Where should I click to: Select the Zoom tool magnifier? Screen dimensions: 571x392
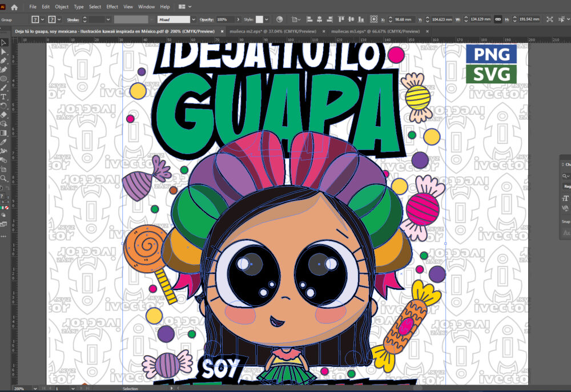coord(3,179)
